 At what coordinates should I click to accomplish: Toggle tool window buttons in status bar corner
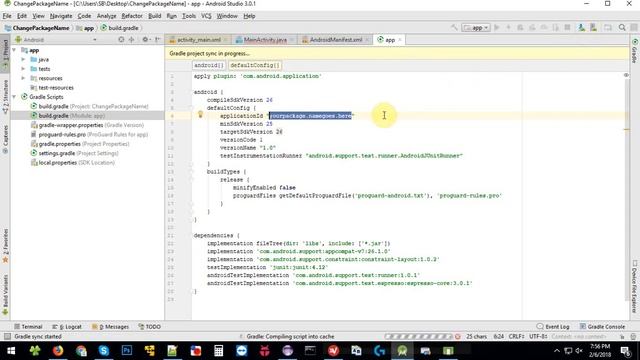7,337
